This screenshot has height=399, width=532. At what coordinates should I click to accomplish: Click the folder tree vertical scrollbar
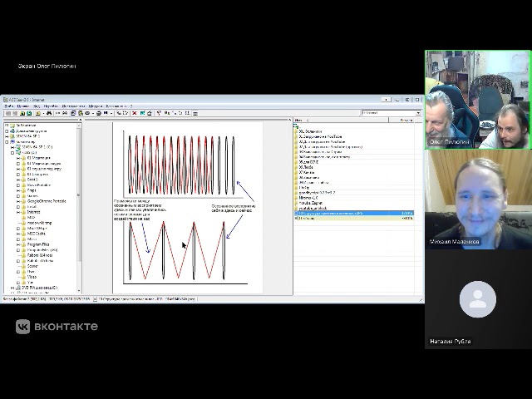80,208
